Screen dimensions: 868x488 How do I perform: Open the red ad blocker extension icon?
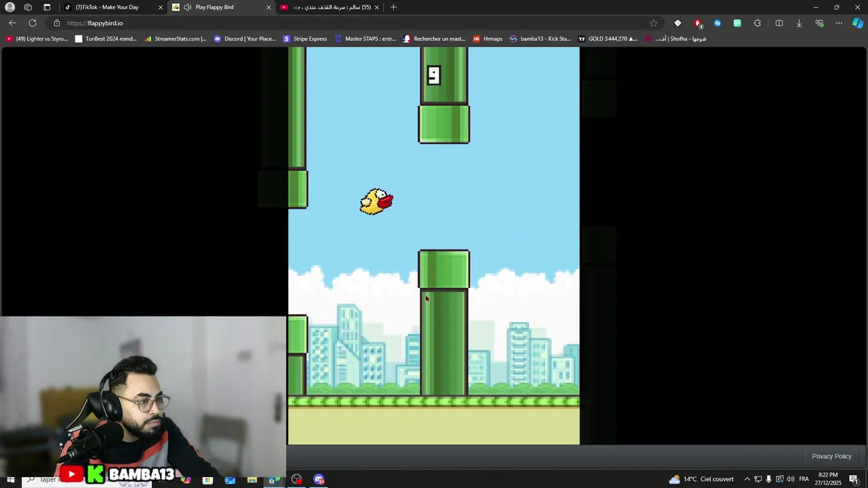coord(698,23)
